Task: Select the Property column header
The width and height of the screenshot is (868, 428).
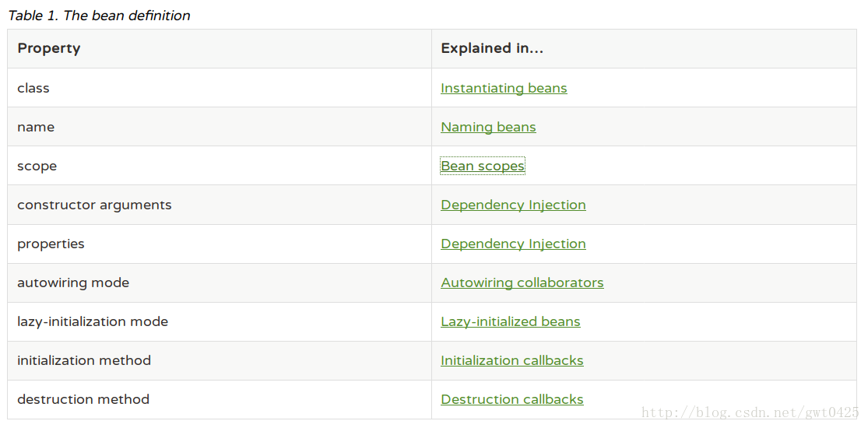Action: pos(220,49)
